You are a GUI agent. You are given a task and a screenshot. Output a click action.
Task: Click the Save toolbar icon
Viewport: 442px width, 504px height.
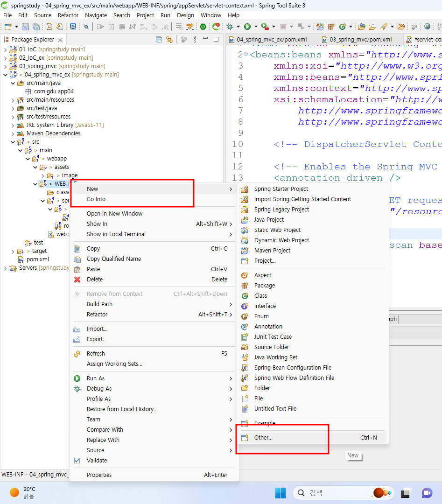coord(25,27)
